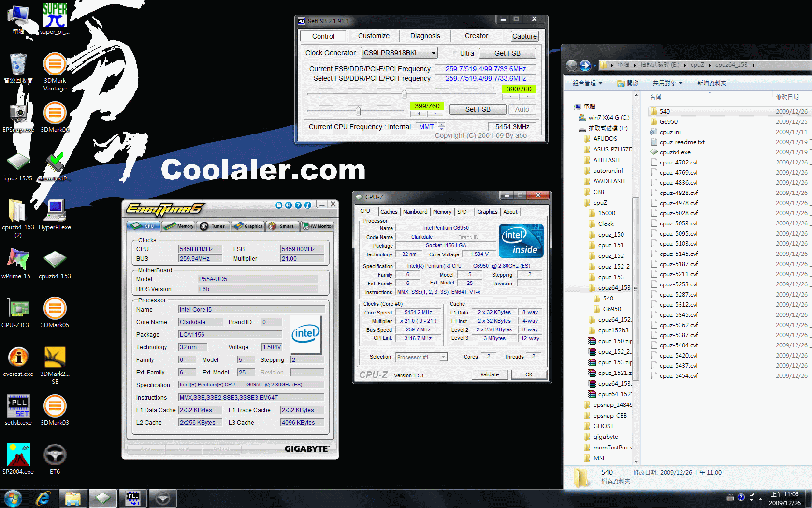Screen dimensions: 812x508
Task: Open the super_pi desktop icon
Action: point(55,19)
